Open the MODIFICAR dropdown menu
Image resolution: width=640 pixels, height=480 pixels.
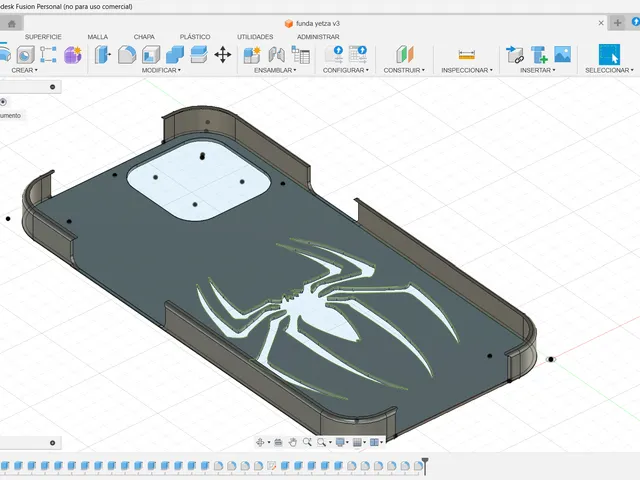[x=161, y=70]
